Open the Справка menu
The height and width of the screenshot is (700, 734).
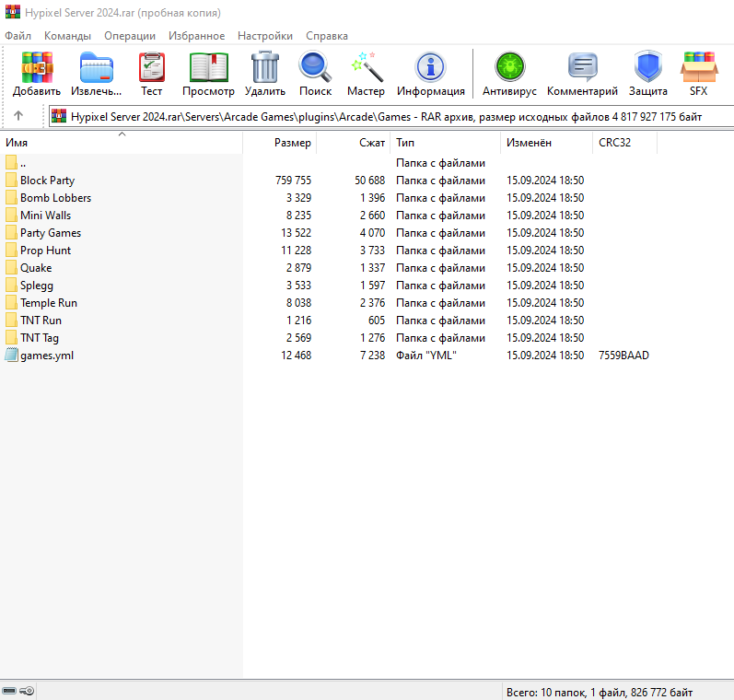tap(327, 36)
